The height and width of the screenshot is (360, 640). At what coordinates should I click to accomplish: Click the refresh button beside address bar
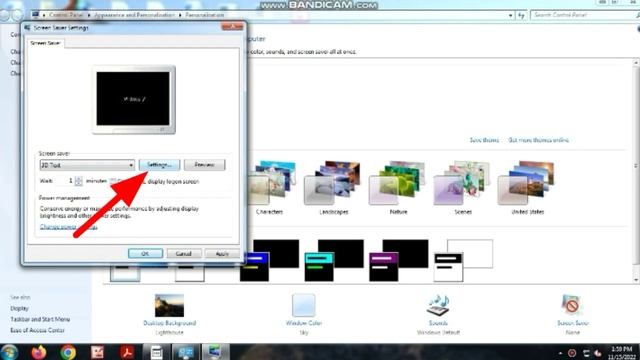click(521, 15)
